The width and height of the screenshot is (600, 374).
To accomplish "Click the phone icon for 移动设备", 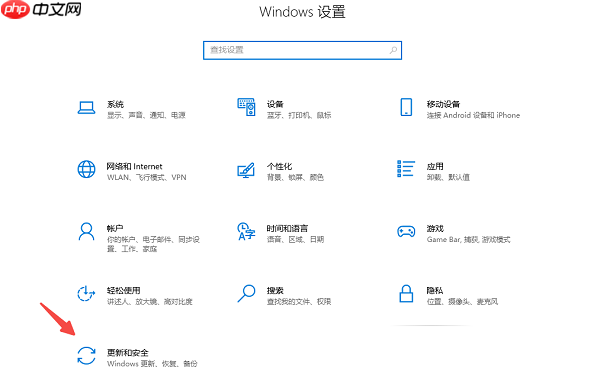I will 406,107.
